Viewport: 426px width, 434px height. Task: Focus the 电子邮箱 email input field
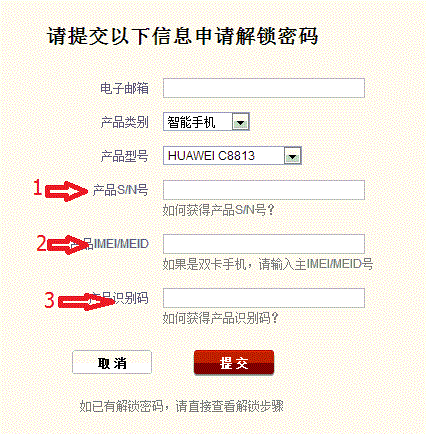(x=264, y=88)
